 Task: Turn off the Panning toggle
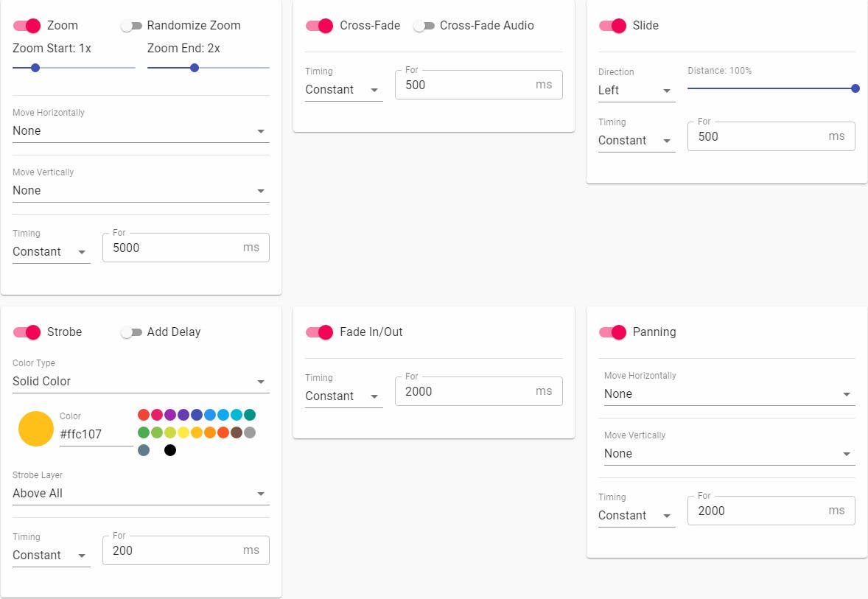[612, 332]
